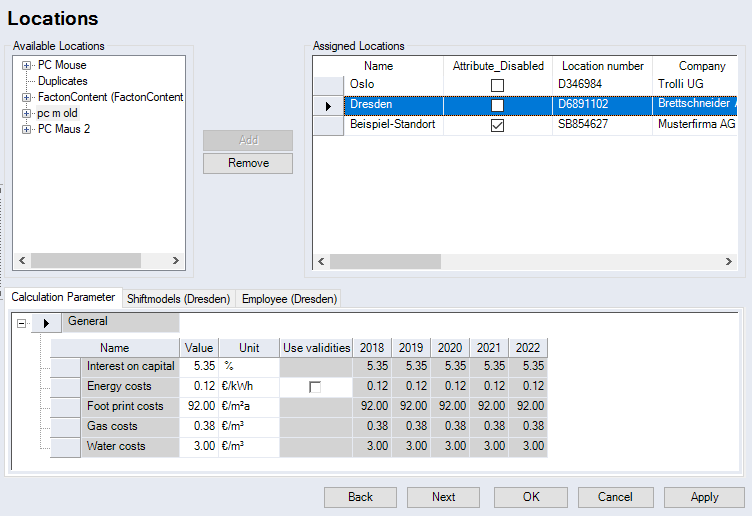Expand the PC Mouse tree node
The width and height of the screenshot is (752, 516).
pos(27,66)
